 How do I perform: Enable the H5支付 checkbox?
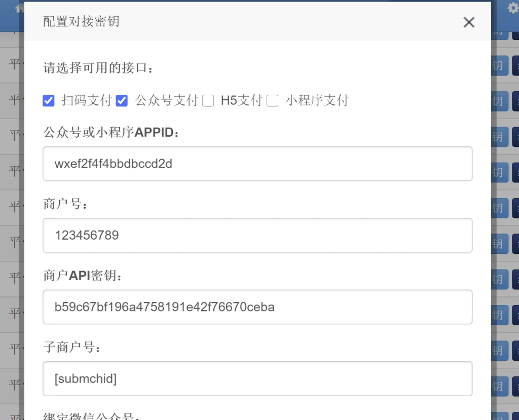(x=208, y=101)
